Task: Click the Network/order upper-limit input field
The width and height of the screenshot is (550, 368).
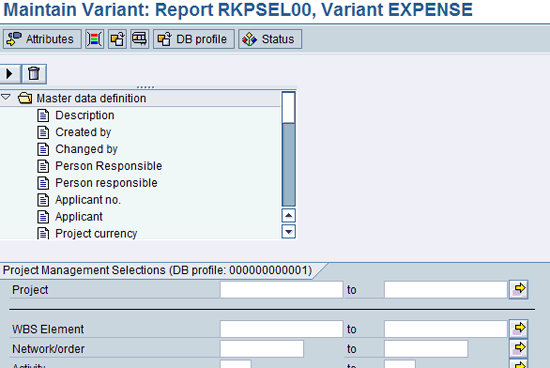Action: [x=426, y=349]
